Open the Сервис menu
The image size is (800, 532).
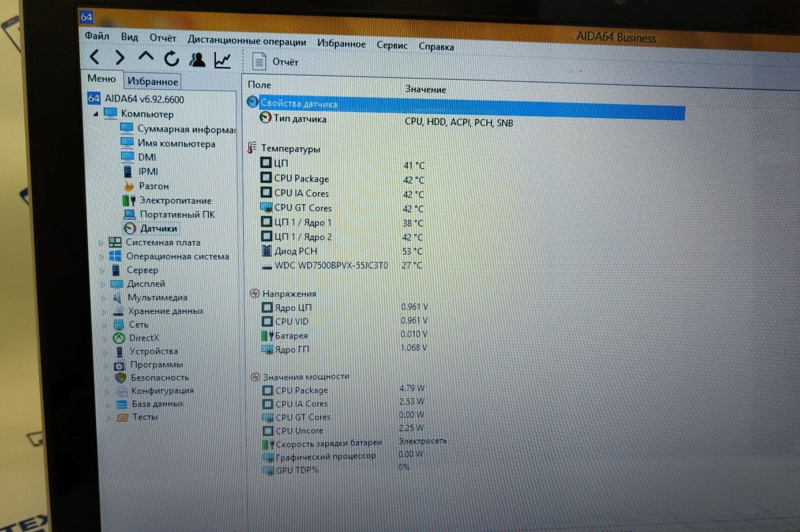[x=392, y=45]
